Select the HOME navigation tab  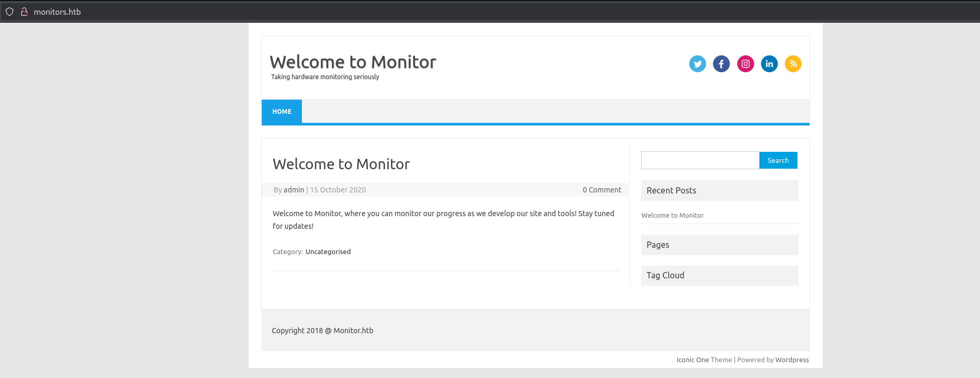point(282,112)
